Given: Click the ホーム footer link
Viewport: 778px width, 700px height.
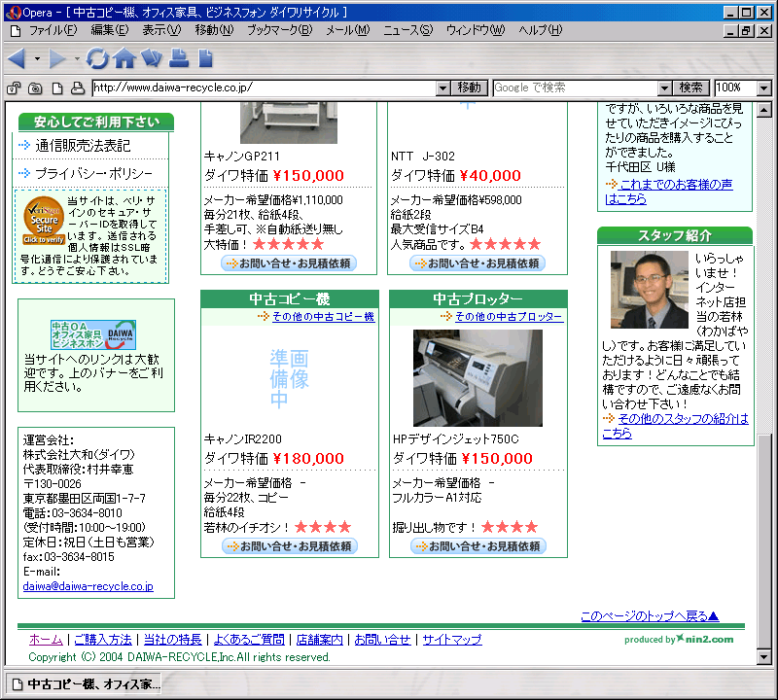Looking at the screenshot, I should click(x=46, y=640).
